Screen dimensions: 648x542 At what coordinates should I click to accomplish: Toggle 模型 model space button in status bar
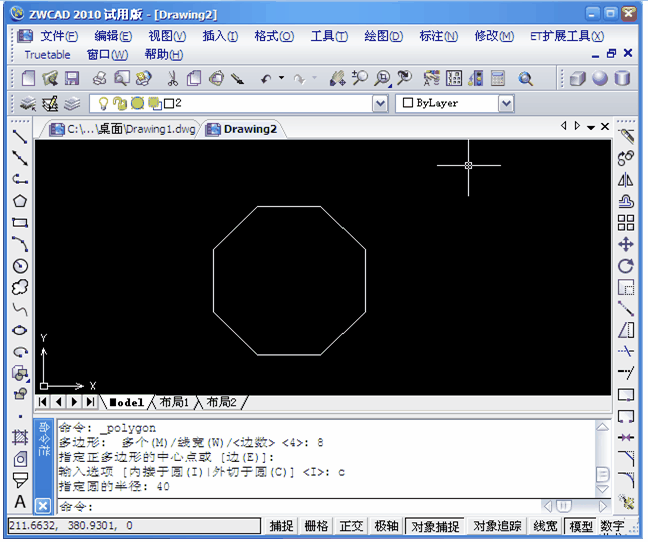tap(581, 525)
